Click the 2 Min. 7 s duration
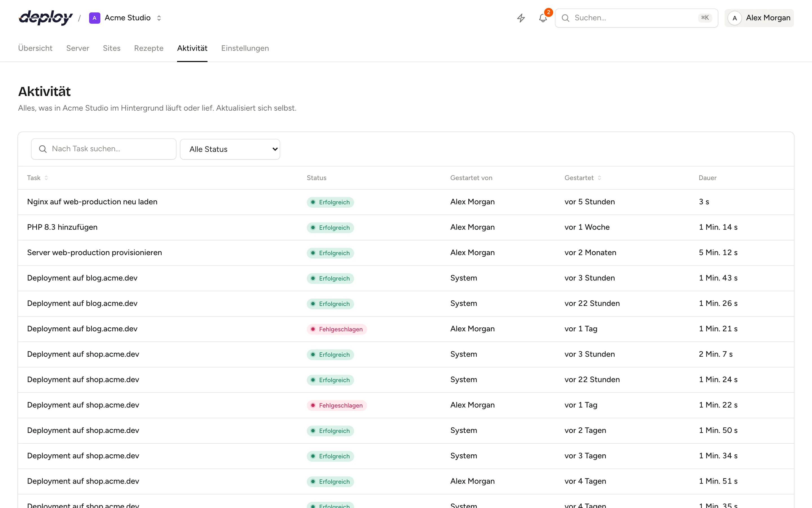 (716, 354)
